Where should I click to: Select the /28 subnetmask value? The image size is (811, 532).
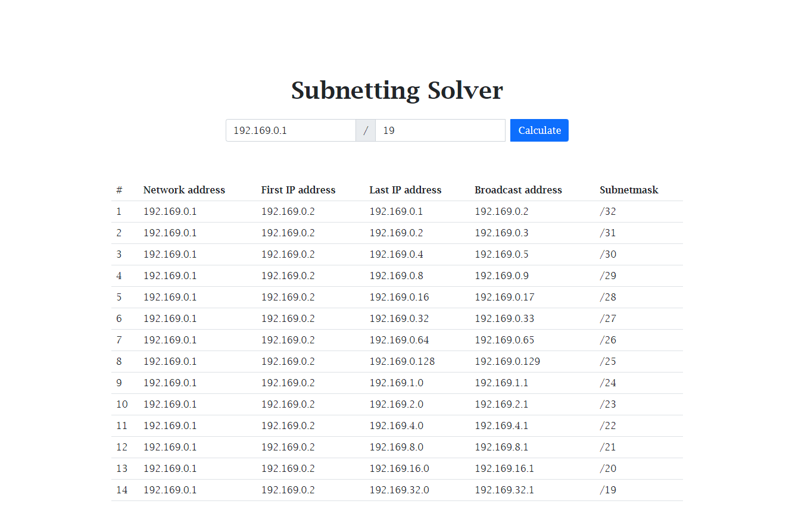coord(608,297)
